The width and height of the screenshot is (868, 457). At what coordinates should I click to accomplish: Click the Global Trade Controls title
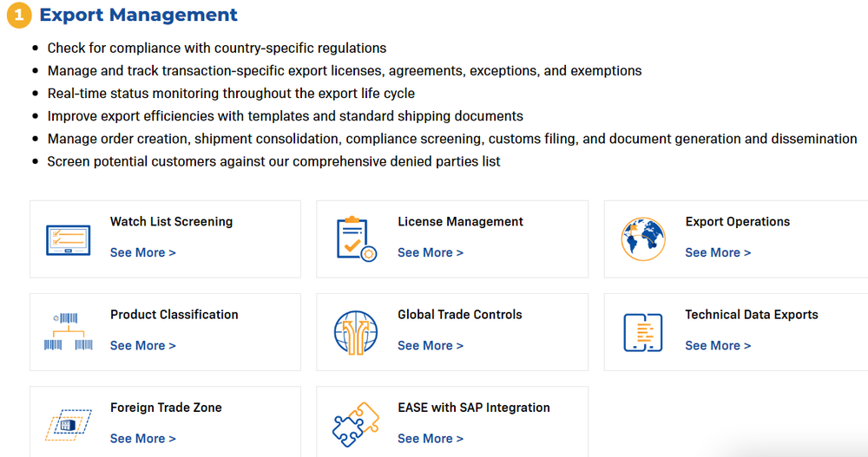point(459,314)
